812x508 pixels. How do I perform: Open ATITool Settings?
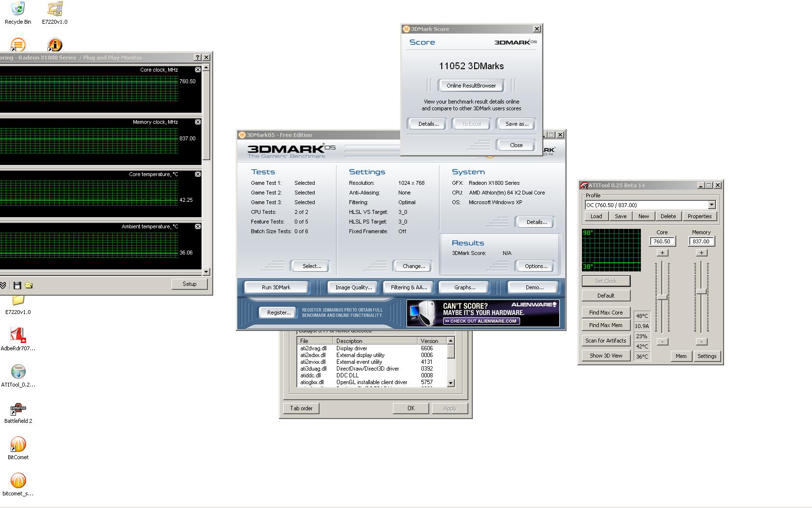[707, 356]
